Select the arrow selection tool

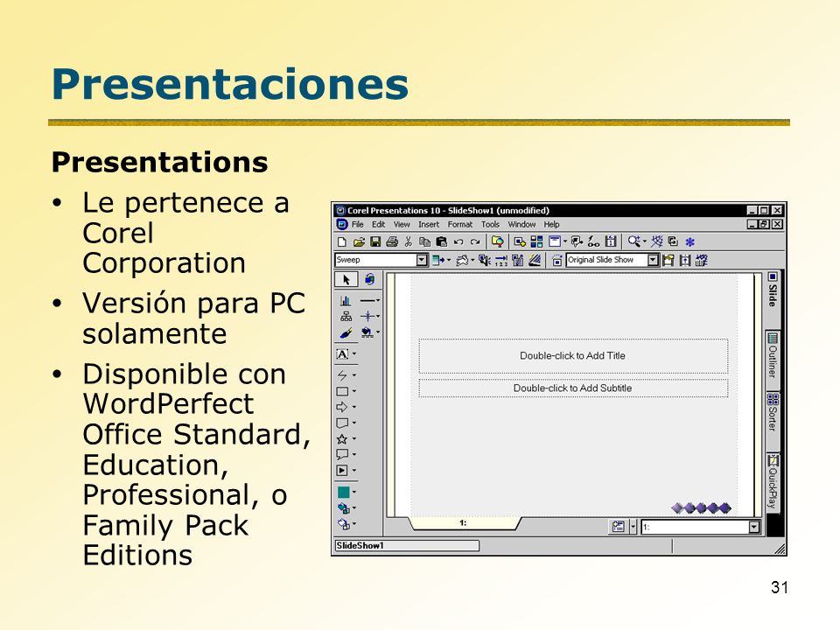(346, 280)
